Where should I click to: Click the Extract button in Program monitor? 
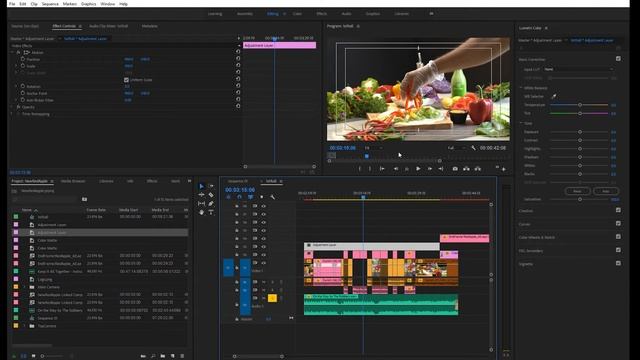click(x=477, y=169)
